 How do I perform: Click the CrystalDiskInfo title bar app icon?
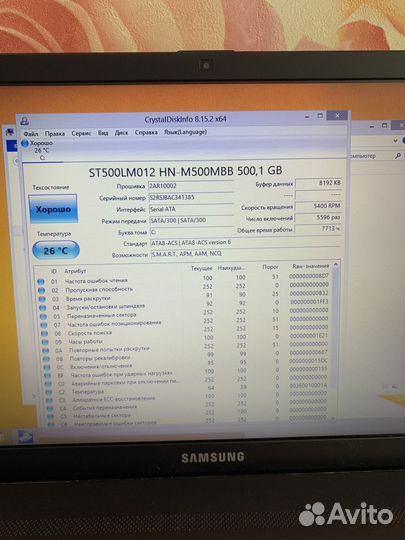[x=24, y=121]
